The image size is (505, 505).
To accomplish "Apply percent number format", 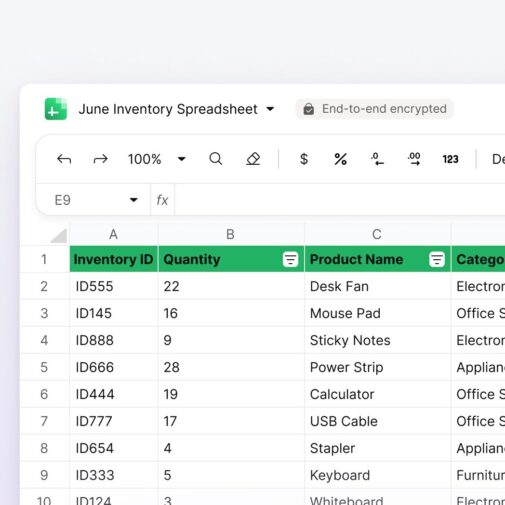I will [x=340, y=159].
